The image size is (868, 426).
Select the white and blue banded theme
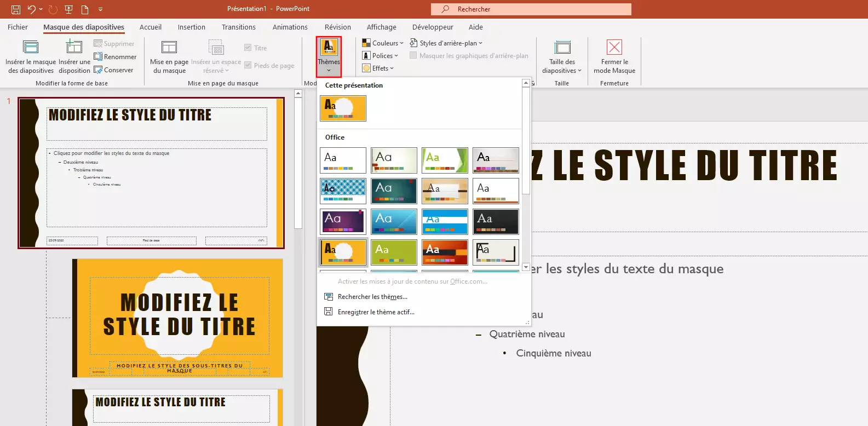point(445,222)
